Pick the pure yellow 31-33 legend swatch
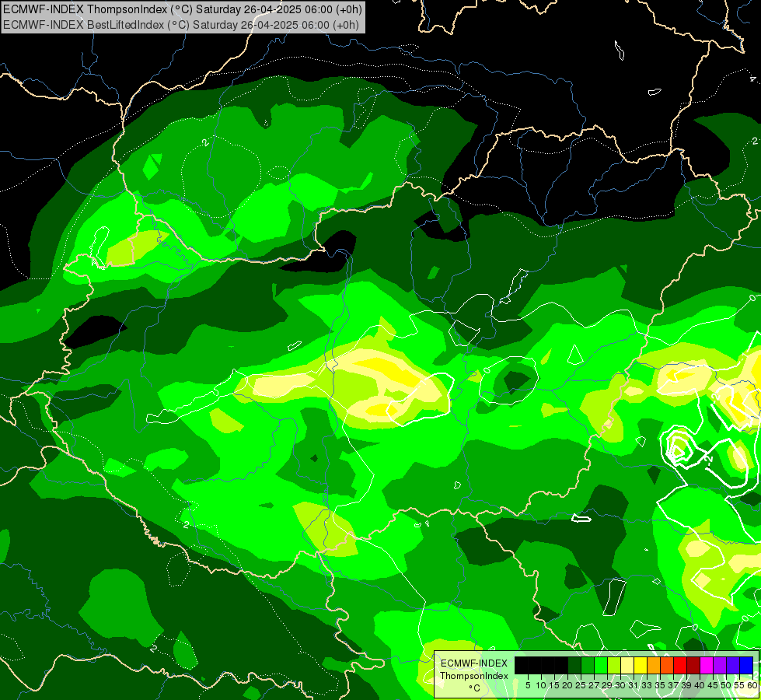 click(641, 666)
